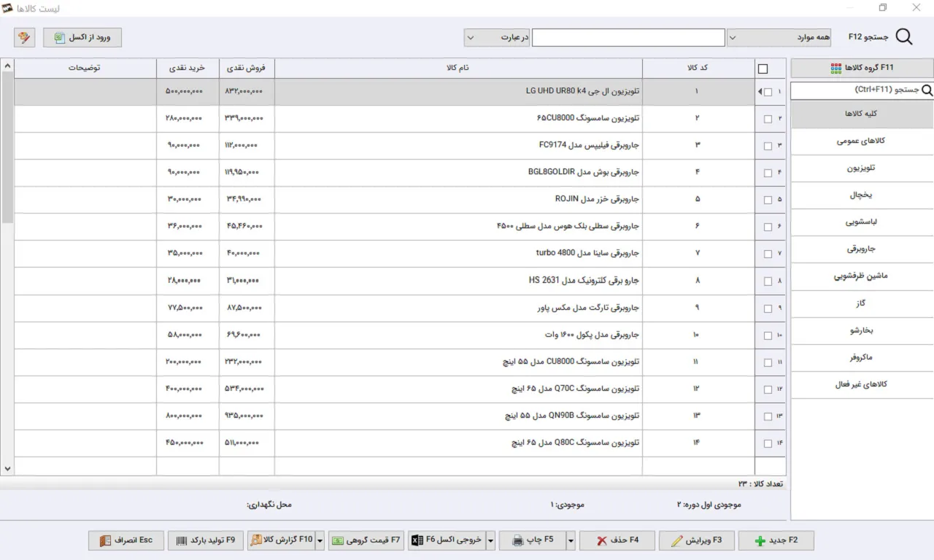
Task: Click the F5 چاپ print button
Action: (x=533, y=540)
